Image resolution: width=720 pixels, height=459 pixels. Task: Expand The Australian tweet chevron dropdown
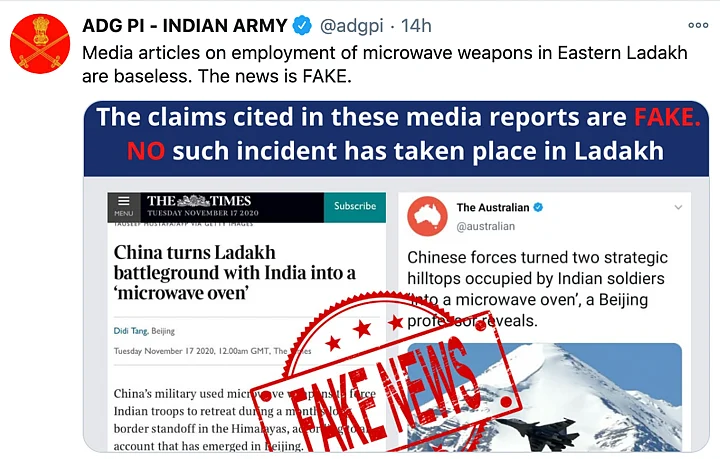[678, 207]
